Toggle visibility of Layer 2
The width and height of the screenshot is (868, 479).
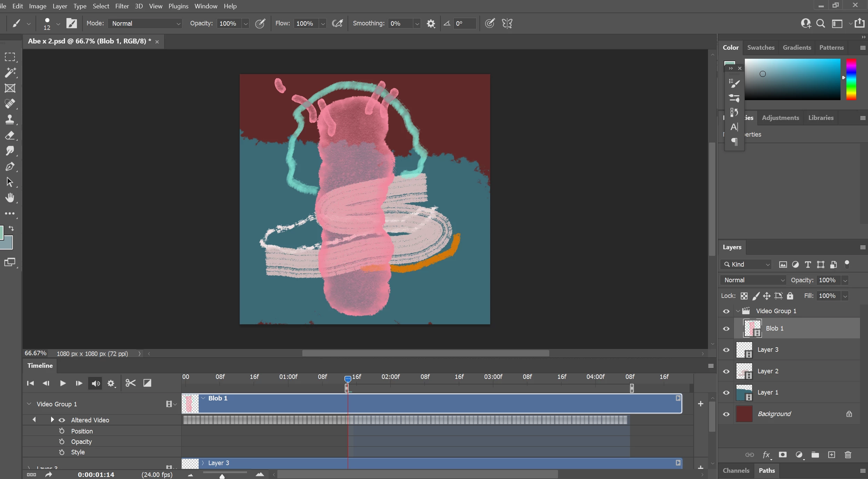[x=726, y=371]
